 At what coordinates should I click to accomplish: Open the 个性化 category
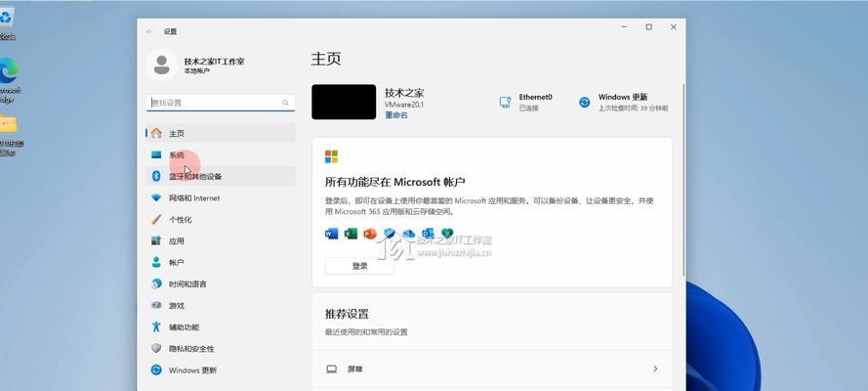point(221,219)
